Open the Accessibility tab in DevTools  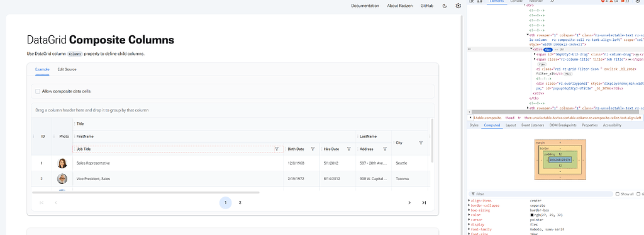[x=612, y=125]
